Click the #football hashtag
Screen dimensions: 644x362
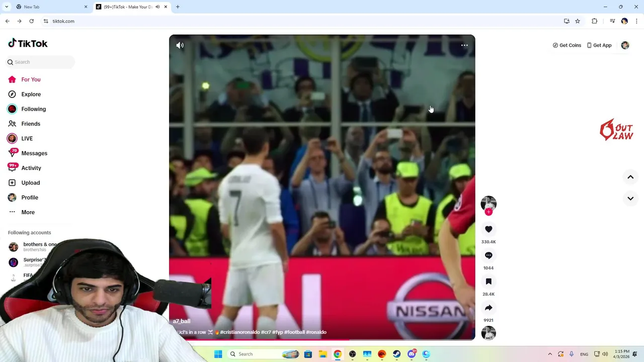294,332
